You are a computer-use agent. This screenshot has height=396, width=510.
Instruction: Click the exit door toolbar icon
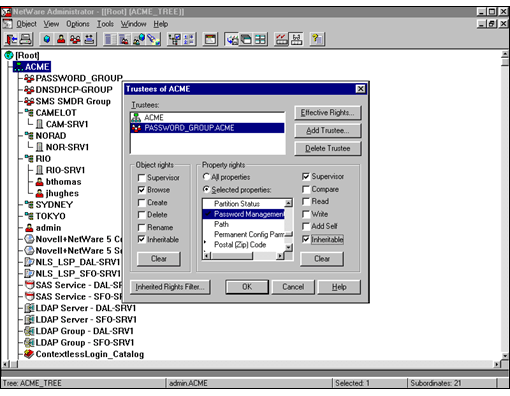[11, 39]
